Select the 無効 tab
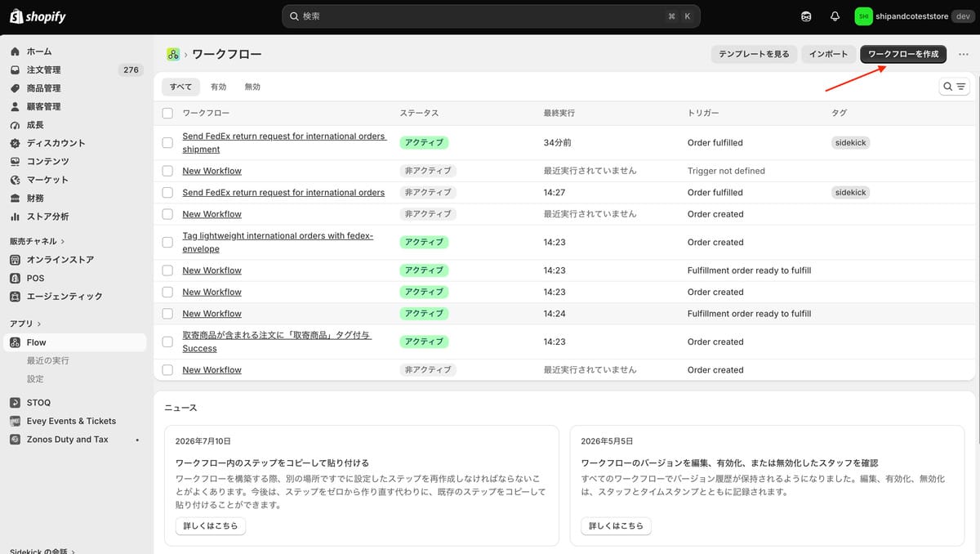980x554 pixels. 252,87
